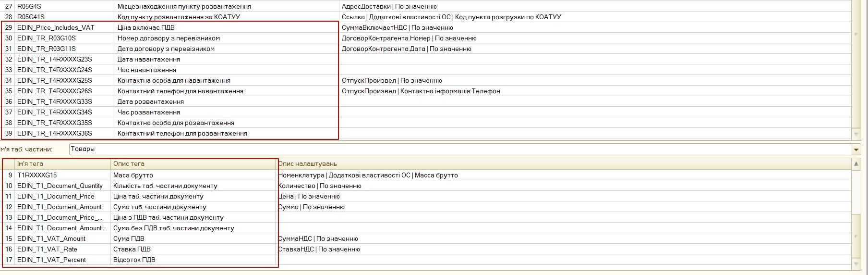
Task: Open the Товары table part dropdown arrow
Action: tap(856, 150)
